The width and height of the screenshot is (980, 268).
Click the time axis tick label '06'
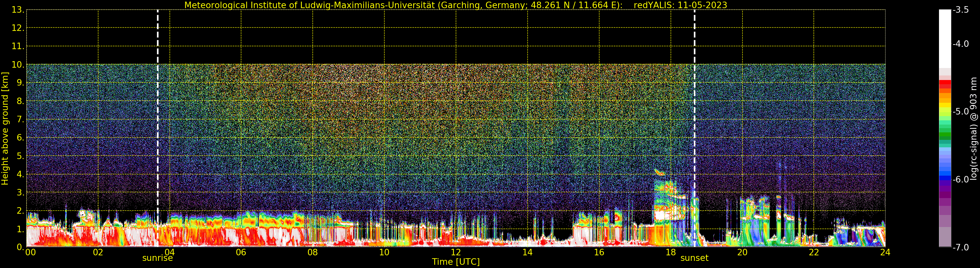tap(241, 252)
